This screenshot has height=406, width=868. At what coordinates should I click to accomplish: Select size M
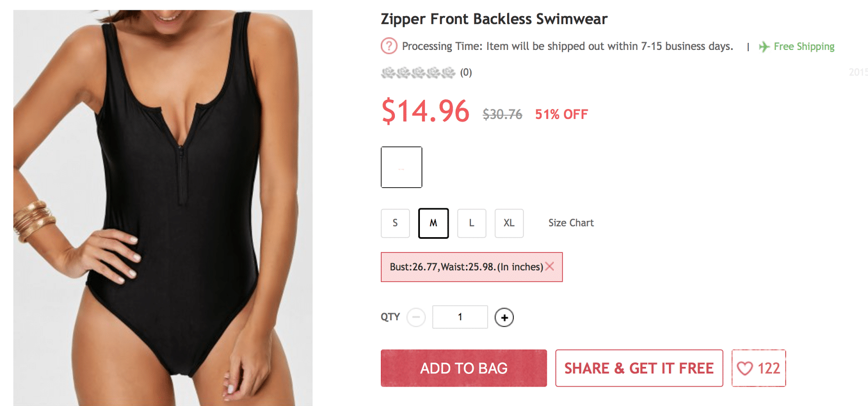pyautogui.click(x=433, y=223)
